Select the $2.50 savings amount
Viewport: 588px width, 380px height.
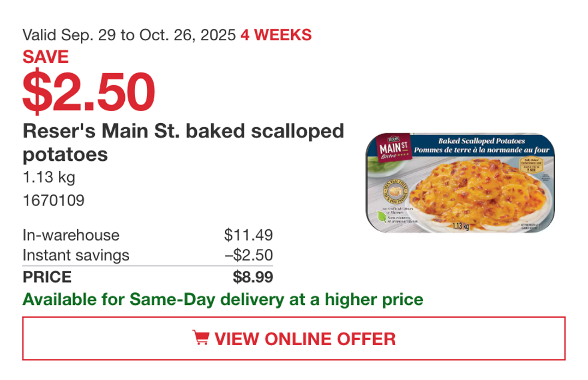click(x=90, y=91)
